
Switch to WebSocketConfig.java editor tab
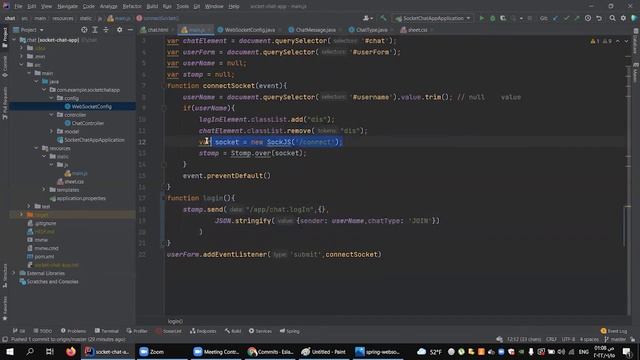coord(247,30)
